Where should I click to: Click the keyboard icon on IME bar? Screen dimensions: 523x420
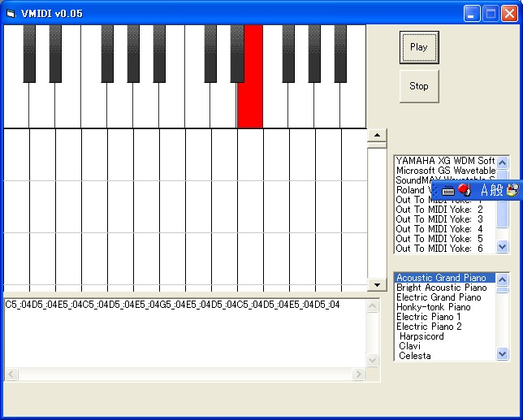pos(447,190)
